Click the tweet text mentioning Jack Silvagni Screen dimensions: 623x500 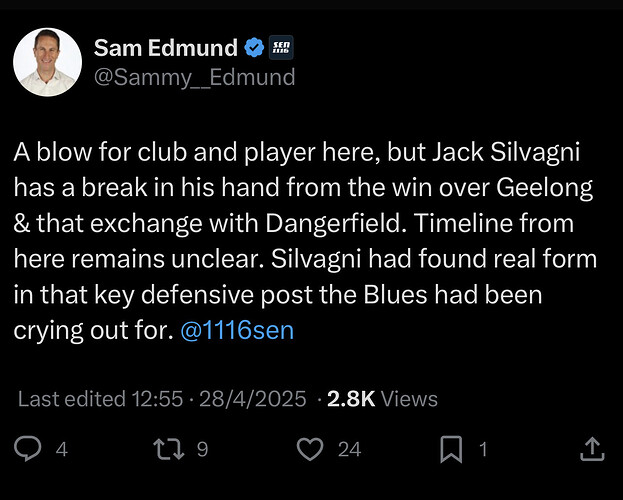[x=305, y=241]
